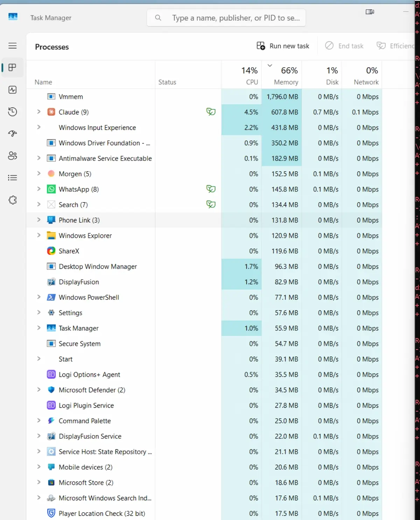Sort processes by Network column
This screenshot has height=520, width=420.
362,75
